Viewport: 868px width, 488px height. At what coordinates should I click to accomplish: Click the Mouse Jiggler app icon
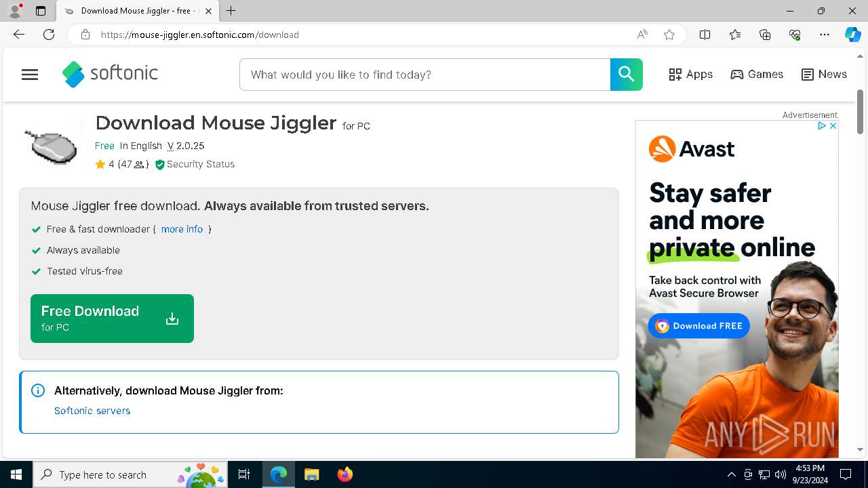pyautogui.click(x=51, y=144)
